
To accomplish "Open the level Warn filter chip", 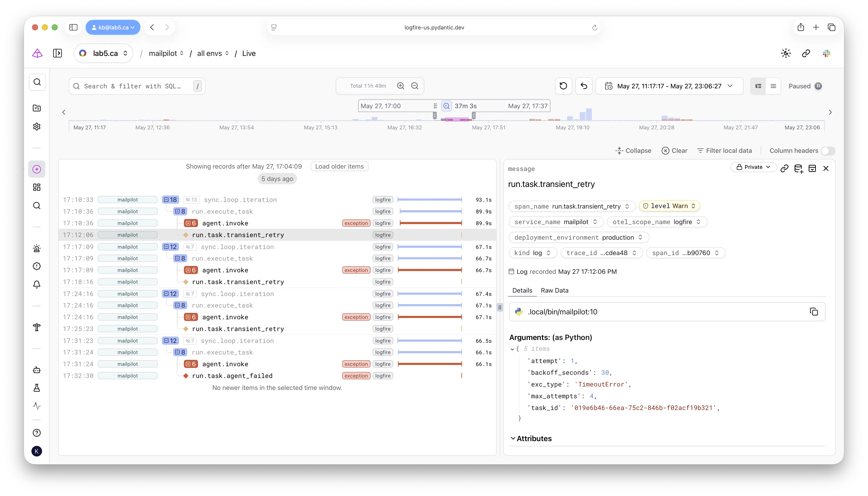I will [x=669, y=206].
